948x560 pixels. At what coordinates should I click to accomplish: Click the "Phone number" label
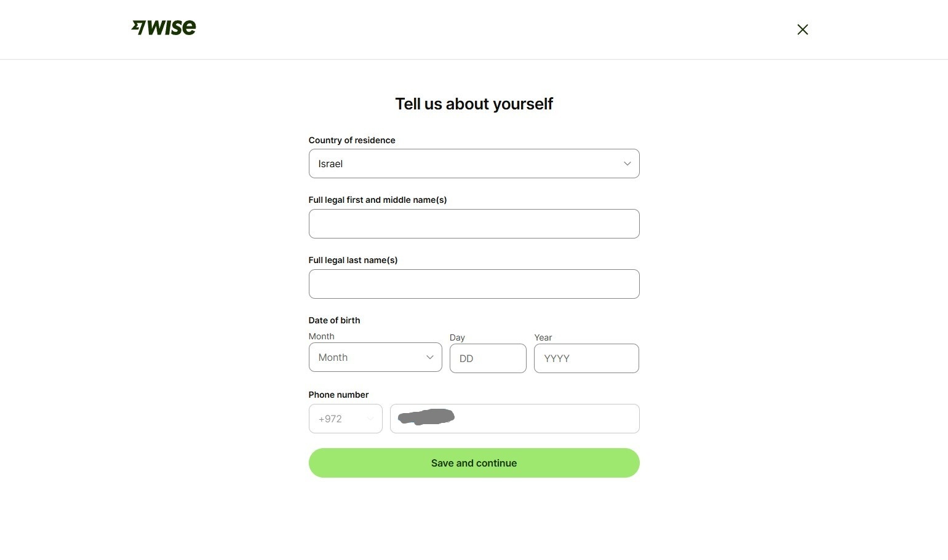pyautogui.click(x=338, y=395)
